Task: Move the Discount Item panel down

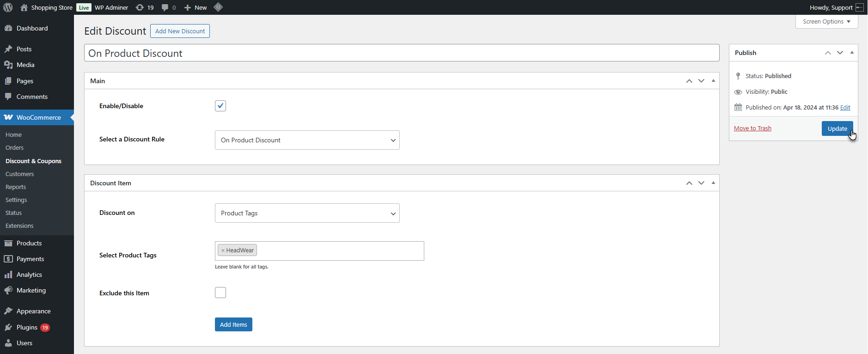Action: (701, 183)
